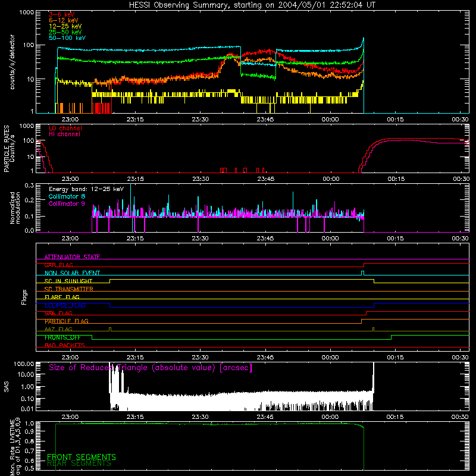Click the REAR SEGMENTS legend label
The image size is (476, 476).
point(79,464)
